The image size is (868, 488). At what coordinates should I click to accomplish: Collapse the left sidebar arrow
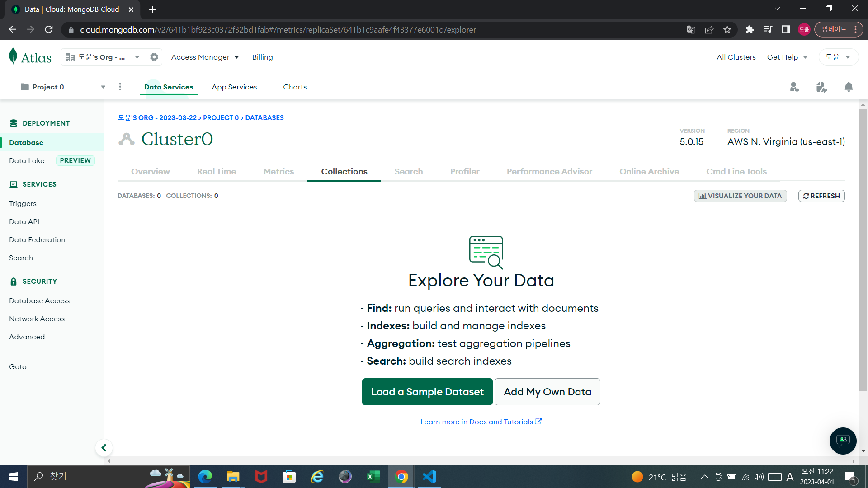(104, 448)
